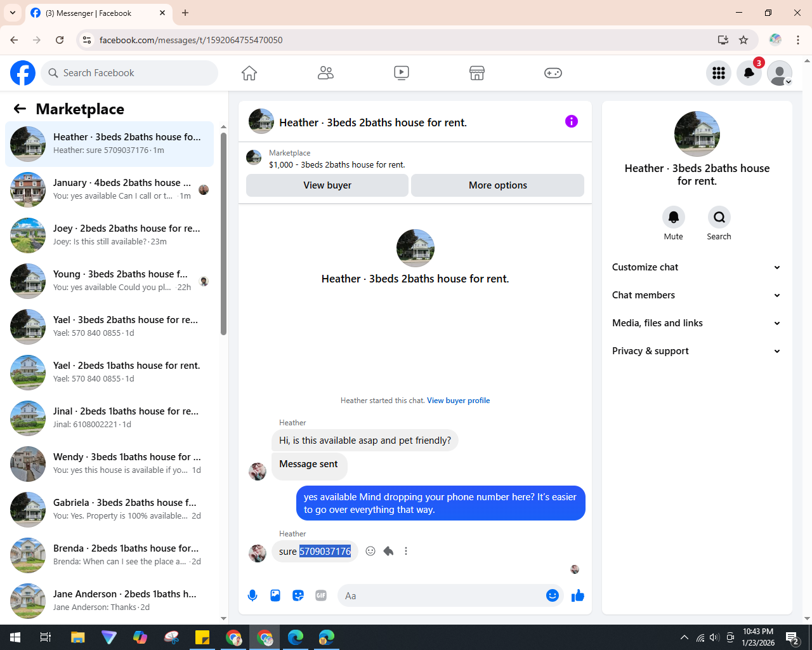Image resolution: width=812 pixels, height=650 pixels.
Task: Open the Friends icon in top navigation
Action: point(325,73)
